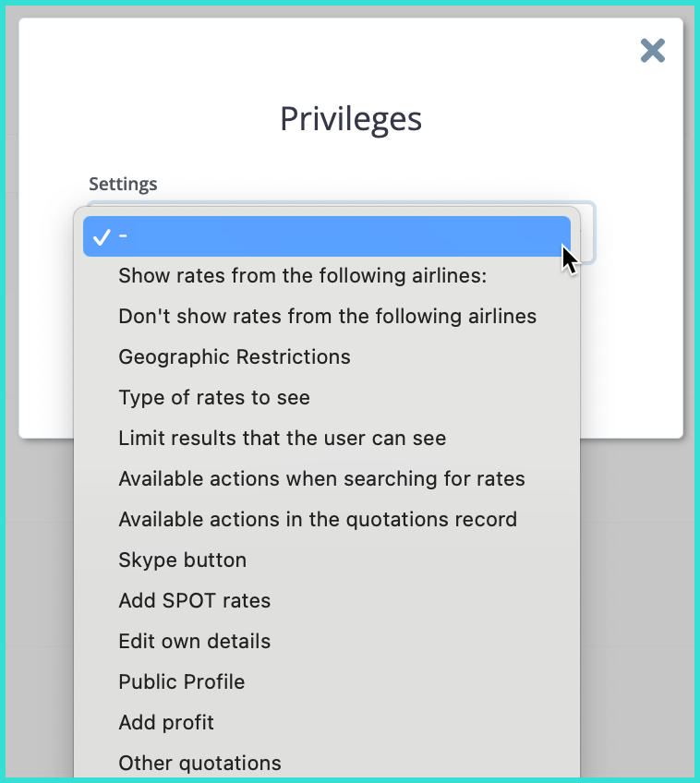Choose 'Limit results that the user can see'
The width and height of the screenshot is (700, 783).
[282, 439]
